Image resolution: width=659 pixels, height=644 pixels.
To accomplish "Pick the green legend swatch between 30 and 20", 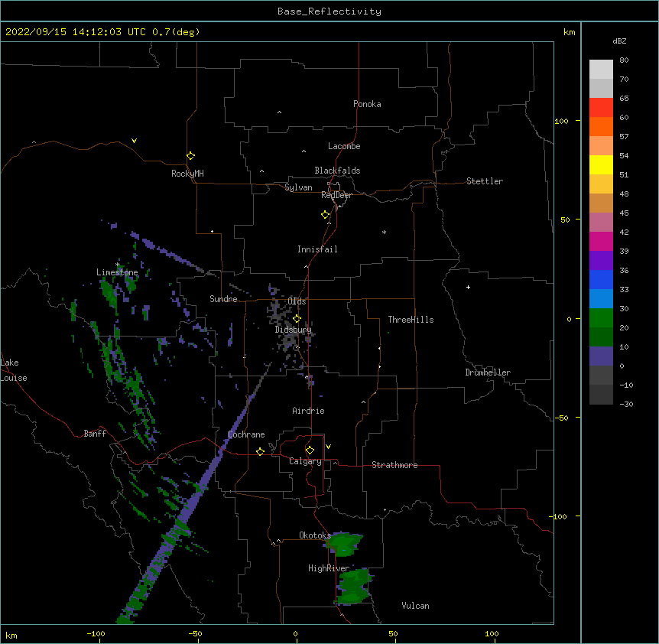I will coord(601,318).
